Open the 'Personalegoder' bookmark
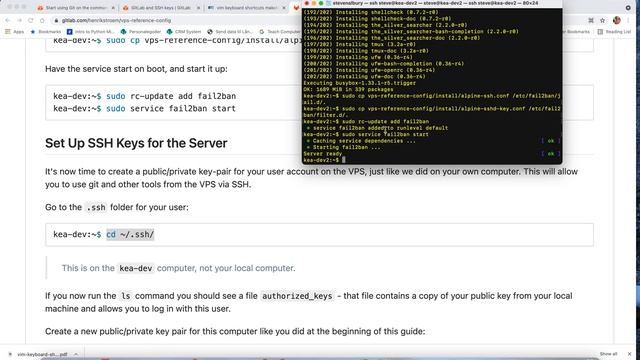The width and height of the screenshot is (640, 360). coord(141,31)
